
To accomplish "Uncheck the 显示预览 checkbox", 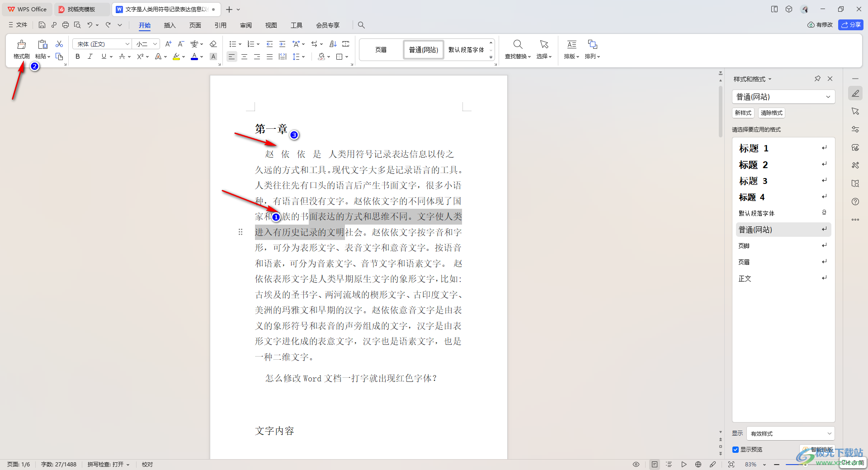I will (736, 450).
